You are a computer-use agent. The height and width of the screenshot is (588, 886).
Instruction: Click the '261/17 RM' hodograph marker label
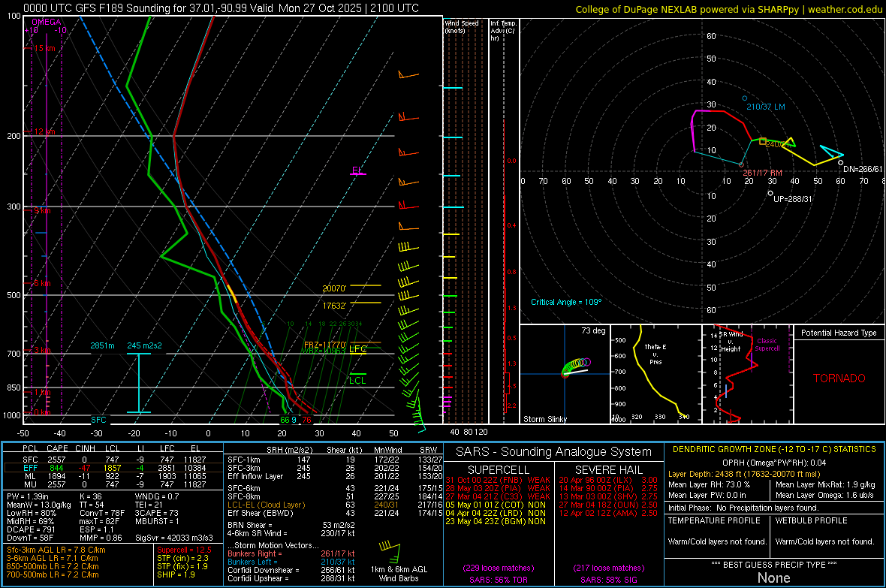[x=762, y=173]
